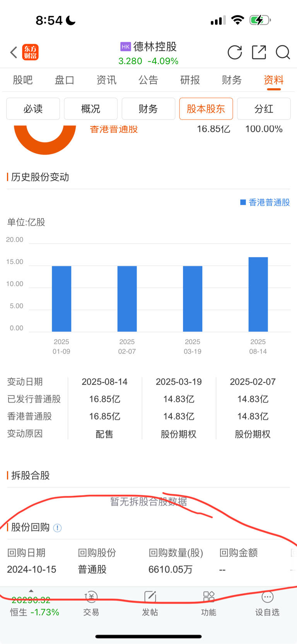Switch to the 研报 tab
This screenshot has width=297, height=644.
pos(190,80)
